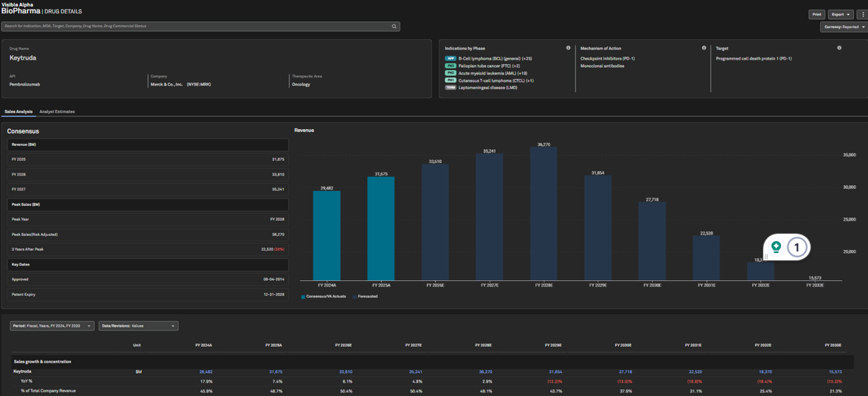Expand the Currency: Reported dropdown
Viewport: 868px width, 396px height.
[x=844, y=27]
